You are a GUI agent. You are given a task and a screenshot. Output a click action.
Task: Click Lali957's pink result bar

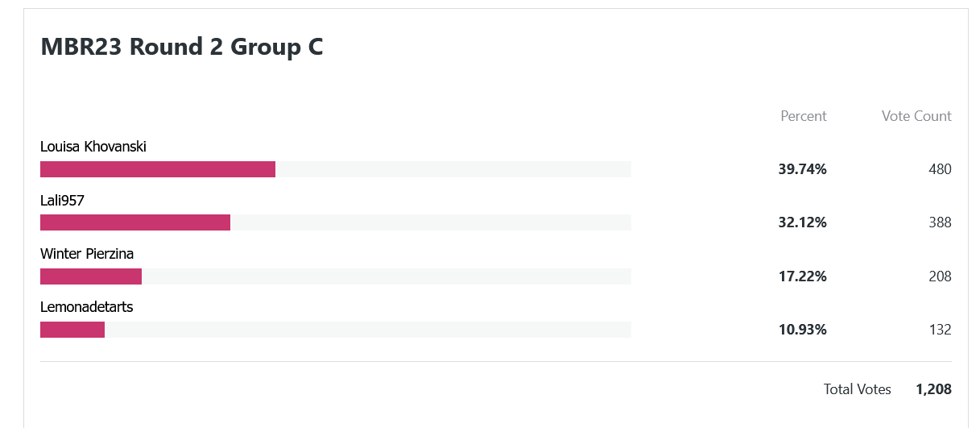[135, 222]
